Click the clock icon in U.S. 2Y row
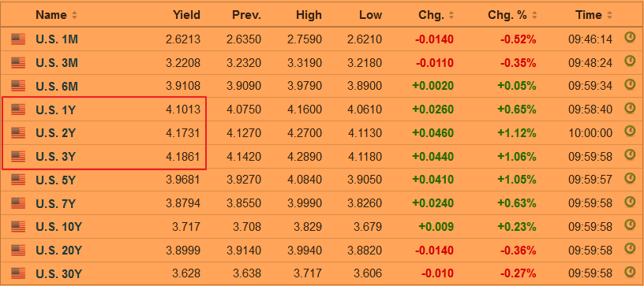 pos(630,131)
